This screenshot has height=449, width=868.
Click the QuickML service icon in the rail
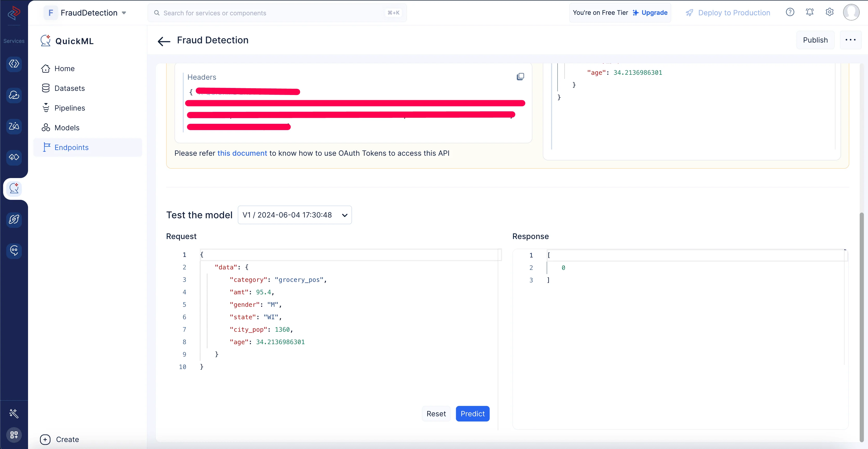click(14, 189)
